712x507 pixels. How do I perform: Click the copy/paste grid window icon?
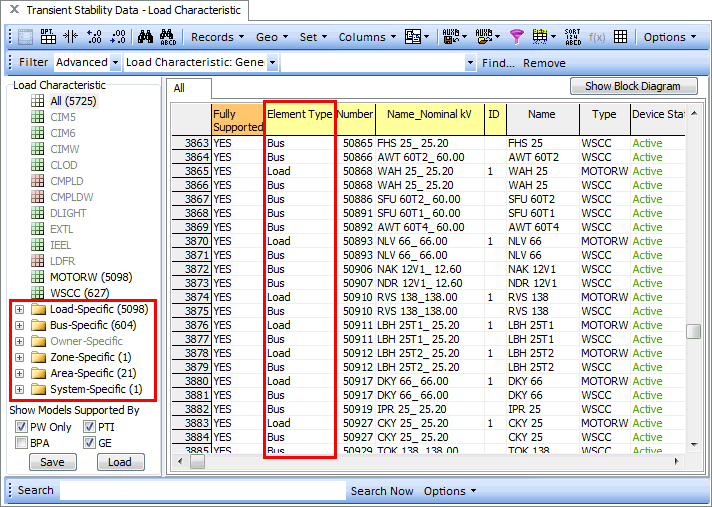(x=413, y=37)
